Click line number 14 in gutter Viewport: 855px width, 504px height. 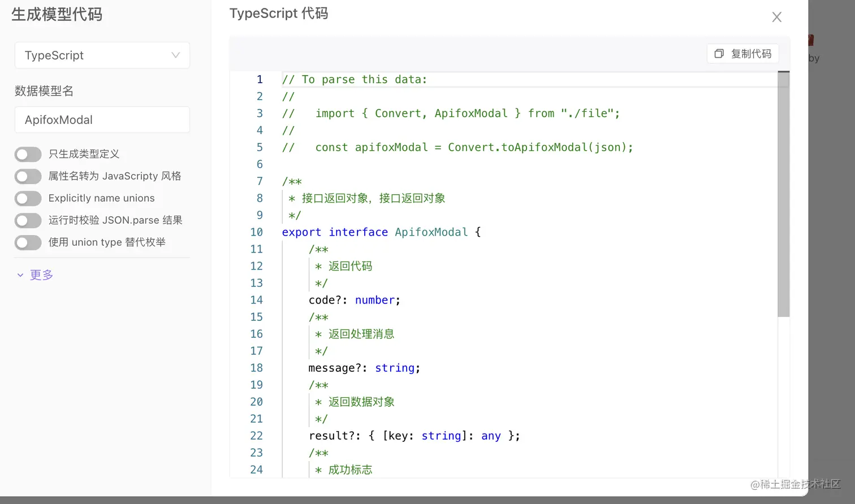[257, 300]
